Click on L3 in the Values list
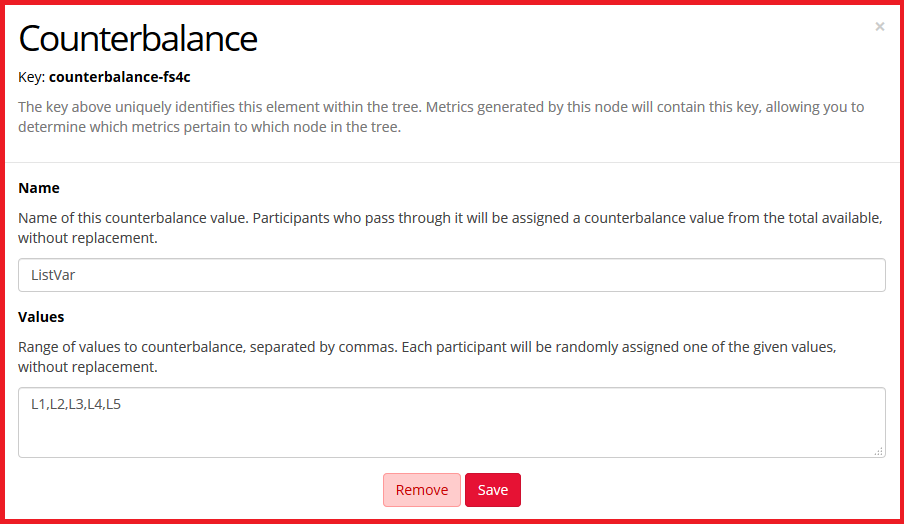904x524 pixels. coord(76,404)
